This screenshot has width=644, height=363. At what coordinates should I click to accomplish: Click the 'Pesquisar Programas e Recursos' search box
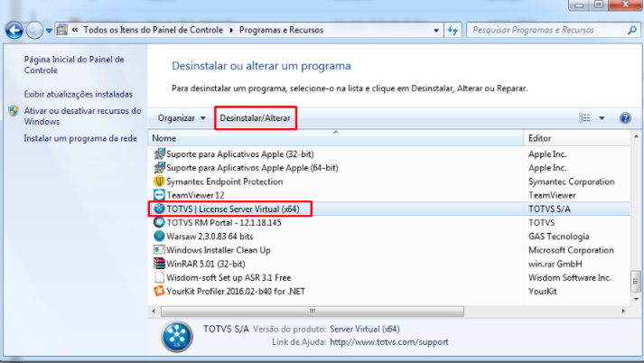point(548,30)
